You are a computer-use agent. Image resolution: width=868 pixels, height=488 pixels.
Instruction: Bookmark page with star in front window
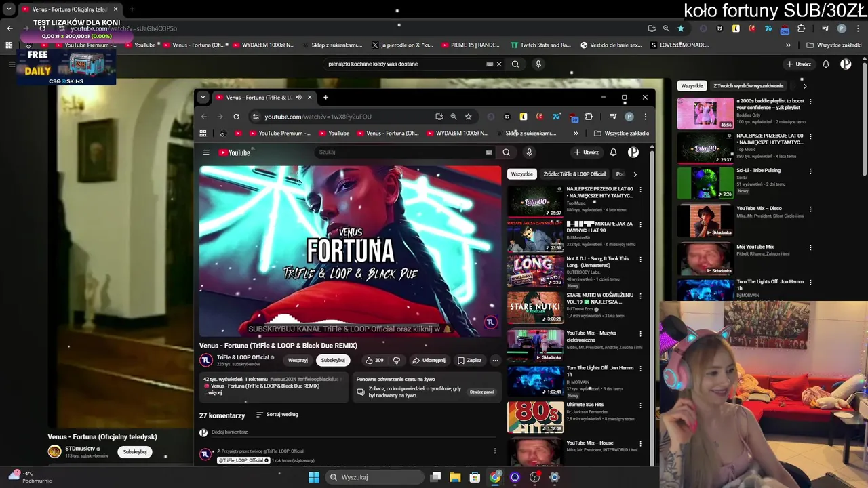[x=468, y=117]
